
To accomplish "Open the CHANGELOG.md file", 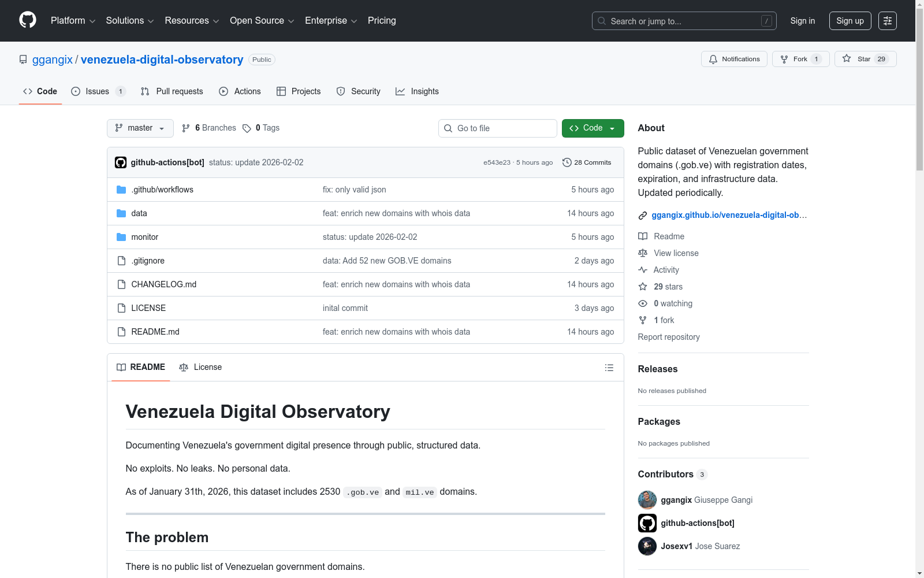I will [x=164, y=284].
